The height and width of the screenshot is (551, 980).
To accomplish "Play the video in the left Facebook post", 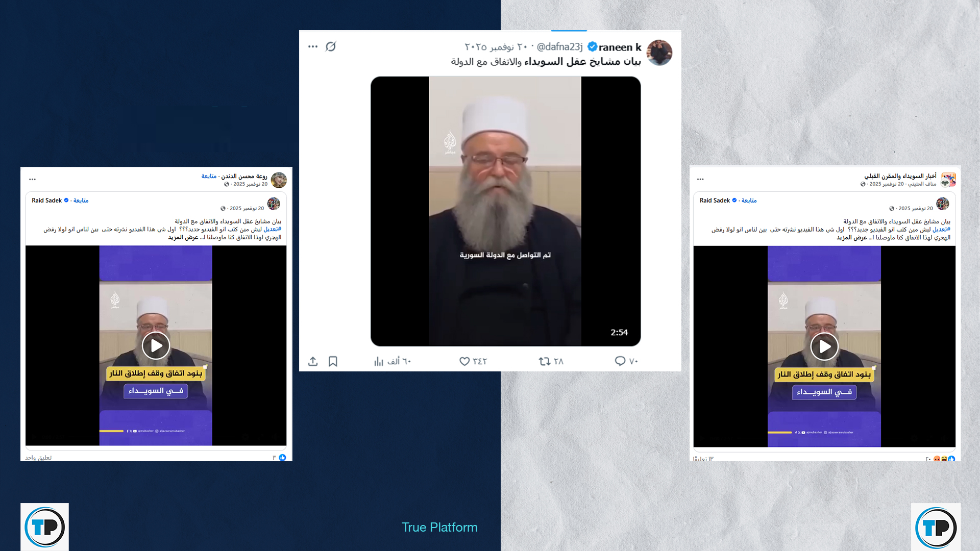I will [156, 346].
